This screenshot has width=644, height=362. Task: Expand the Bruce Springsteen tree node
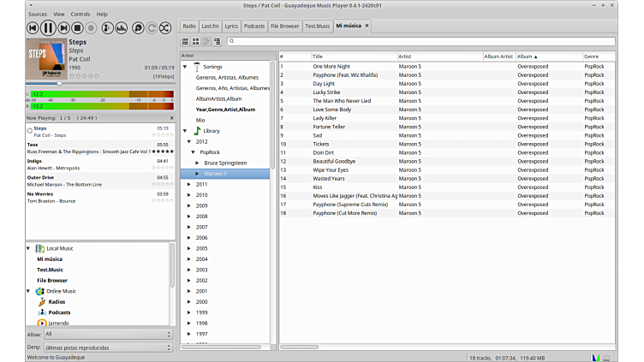point(197,163)
